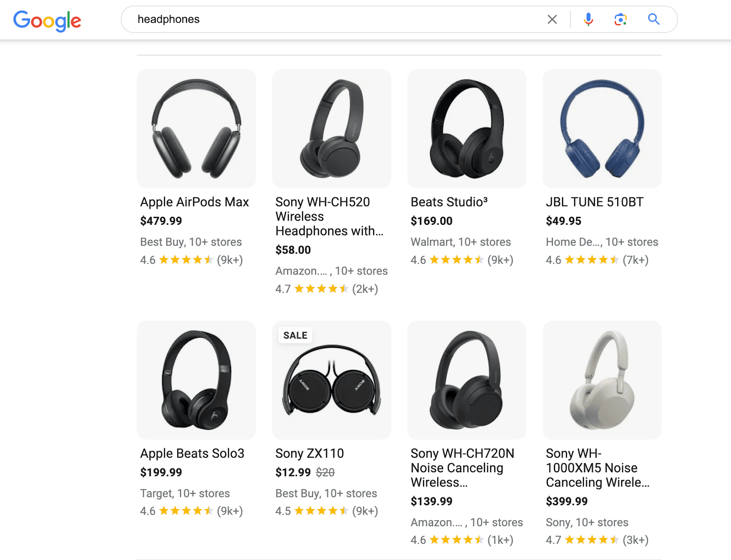This screenshot has height=560, width=731.
Task: View the Best Buy stores link for AirPods Max
Action: click(x=191, y=242)
